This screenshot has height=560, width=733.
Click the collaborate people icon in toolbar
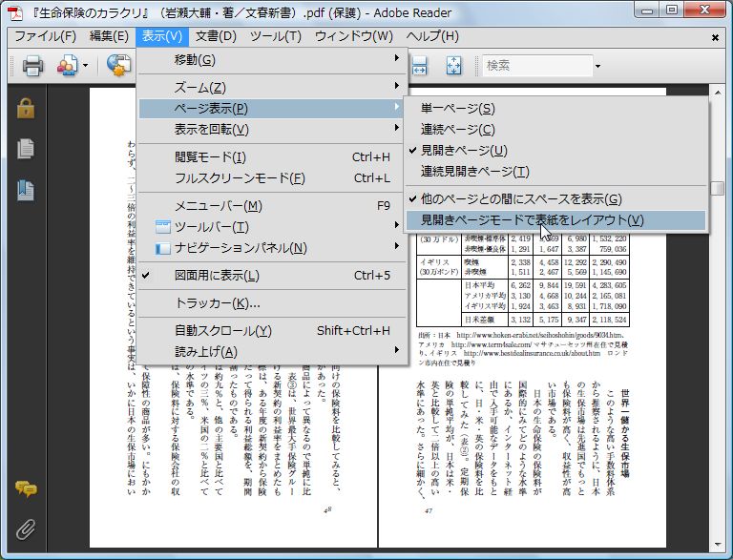click(68, 66)
